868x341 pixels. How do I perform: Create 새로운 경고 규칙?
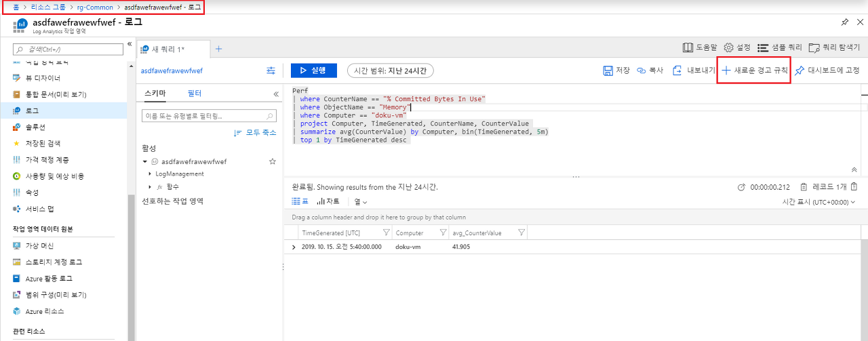click(x=754, y=71)
